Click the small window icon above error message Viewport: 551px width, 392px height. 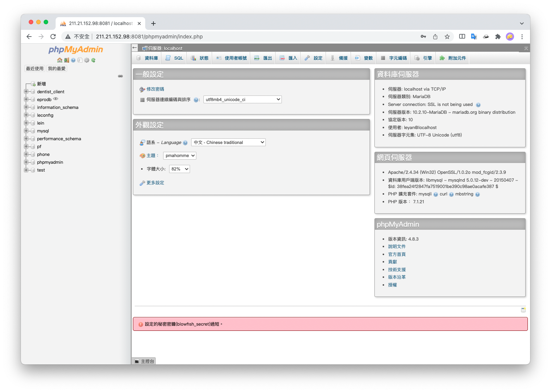(523, 310)
